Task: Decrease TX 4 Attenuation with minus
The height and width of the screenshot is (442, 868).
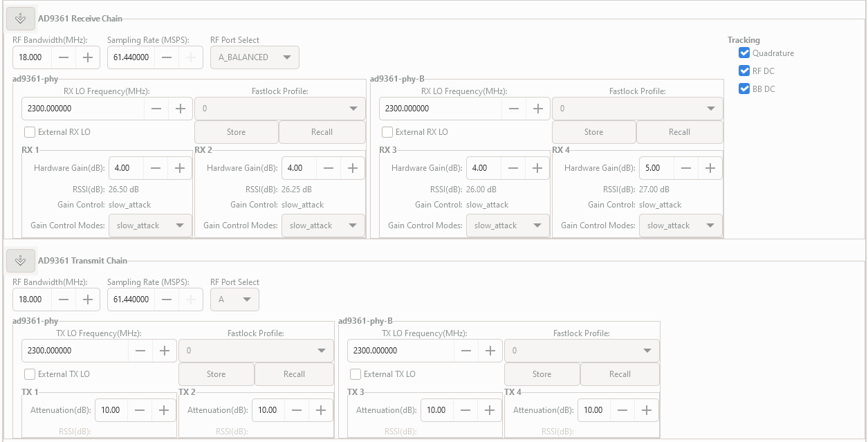Action: (623, 410)
